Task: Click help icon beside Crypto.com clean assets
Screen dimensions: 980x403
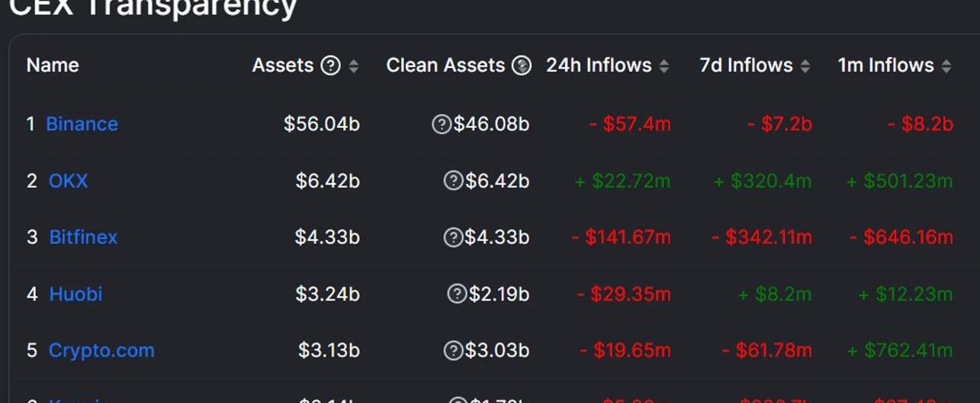Action: pyautogui.click(x=453, y=350)
